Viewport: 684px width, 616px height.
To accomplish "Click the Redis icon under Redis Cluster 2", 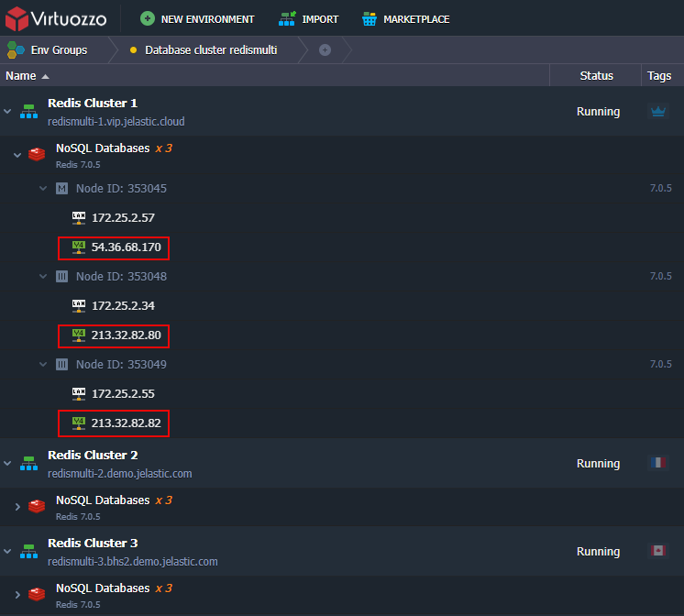I will [x=37, y=506].
